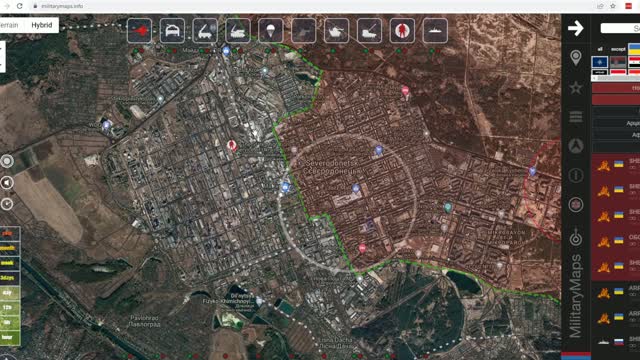Toggle green dot under artillery icon
Screen dimensions: 640x360
coord(366,51)
